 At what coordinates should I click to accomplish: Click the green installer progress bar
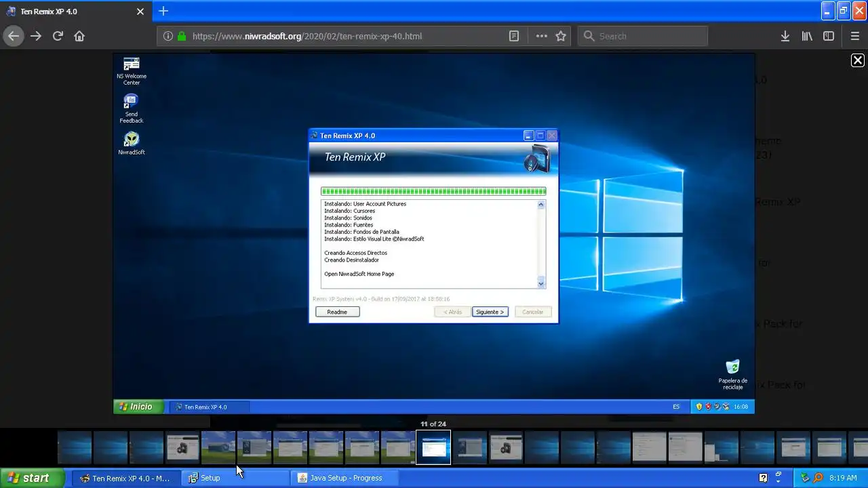point(433,191)
